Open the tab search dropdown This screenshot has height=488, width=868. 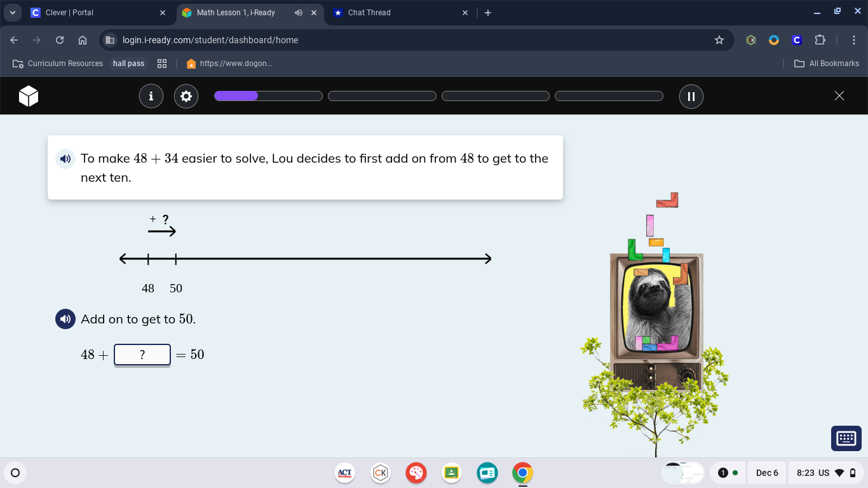coord(12,12)
